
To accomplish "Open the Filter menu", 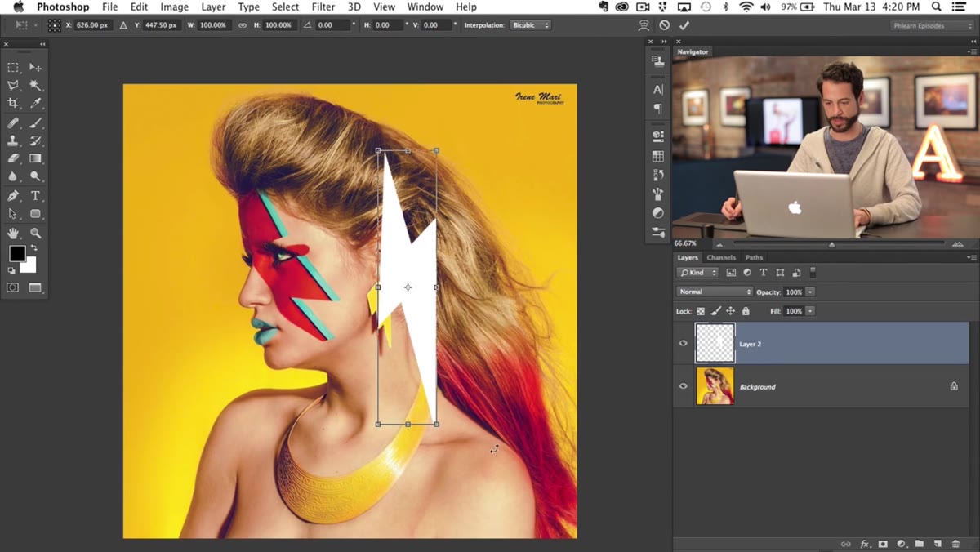I will coord(323,7).
